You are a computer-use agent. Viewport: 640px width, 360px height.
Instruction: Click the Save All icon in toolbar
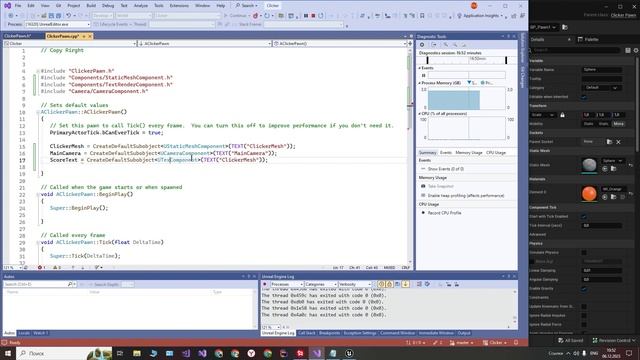click(x=58, y=16)
